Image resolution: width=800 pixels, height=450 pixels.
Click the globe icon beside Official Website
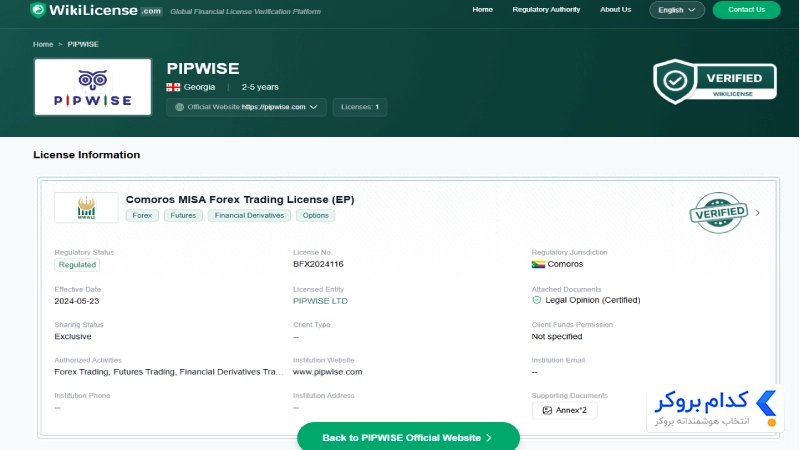[x=179, y=107]
